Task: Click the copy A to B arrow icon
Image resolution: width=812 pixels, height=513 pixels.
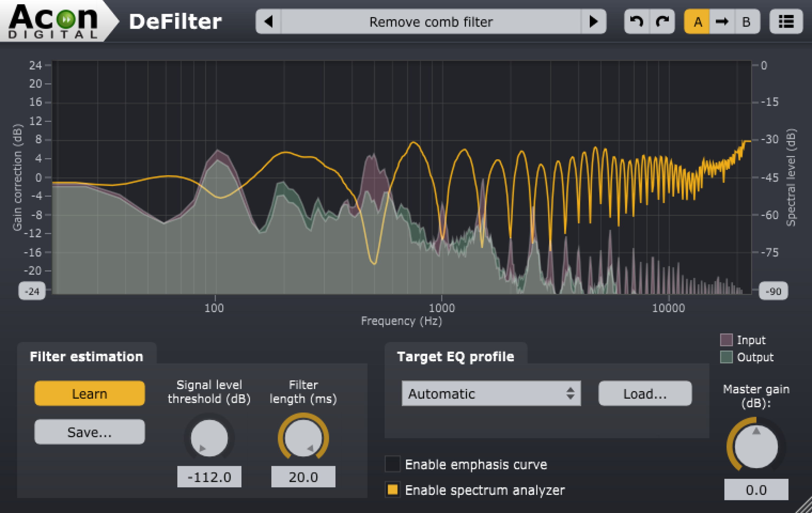Action: pos(722,22)
